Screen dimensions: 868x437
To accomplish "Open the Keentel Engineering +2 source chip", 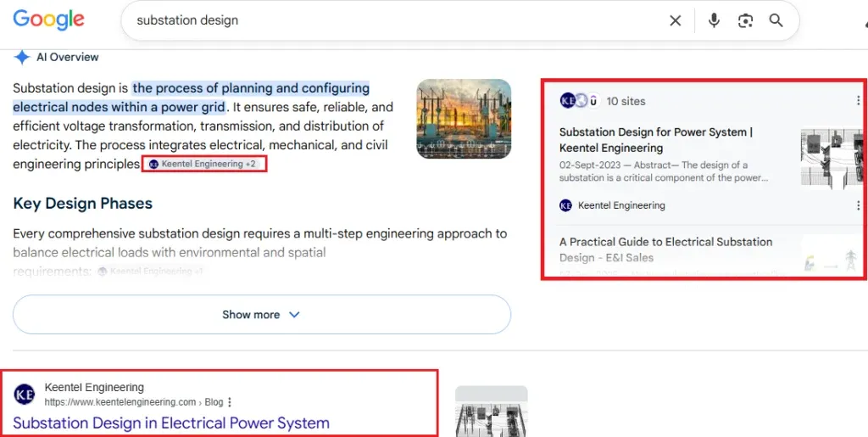I will pyautogui.click(x=204, y=164).
